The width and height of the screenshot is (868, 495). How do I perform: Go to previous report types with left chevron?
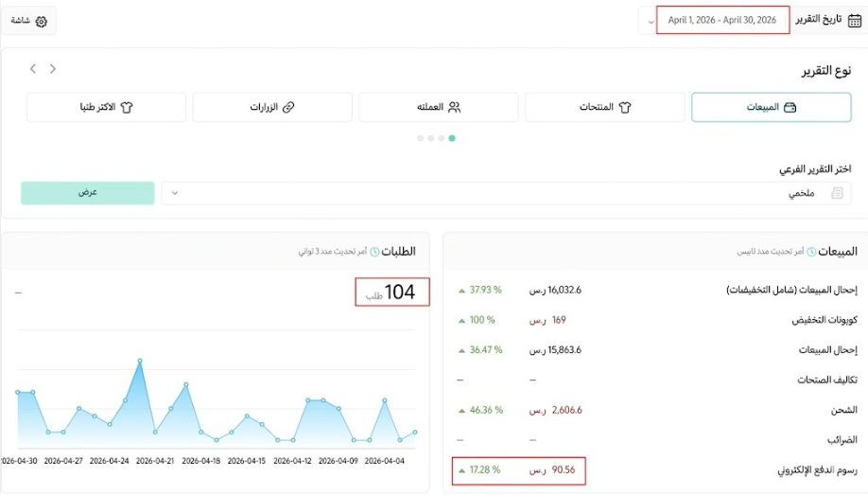coord(33,69)
